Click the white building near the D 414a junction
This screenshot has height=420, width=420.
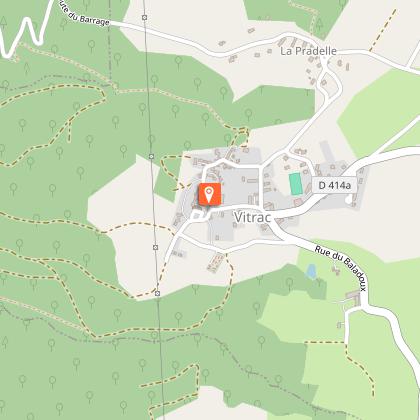(349, 199)
